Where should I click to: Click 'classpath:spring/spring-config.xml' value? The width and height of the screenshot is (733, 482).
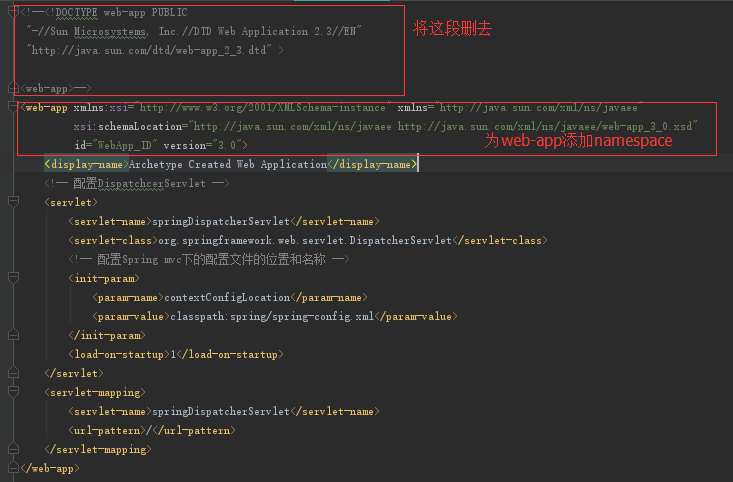(272, 317)
